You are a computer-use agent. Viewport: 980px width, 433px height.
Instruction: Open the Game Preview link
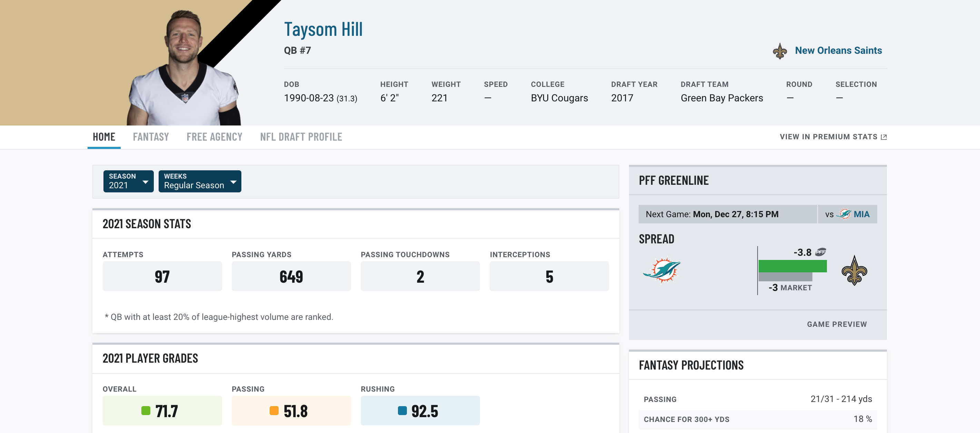tap(837, 324)
